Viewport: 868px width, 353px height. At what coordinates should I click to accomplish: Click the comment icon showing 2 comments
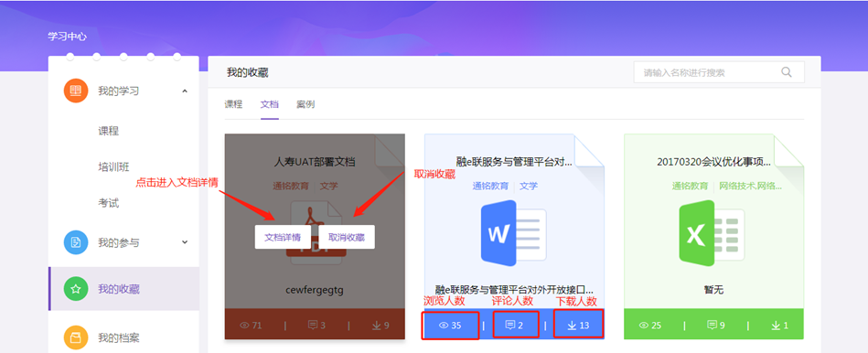point(510,325)
